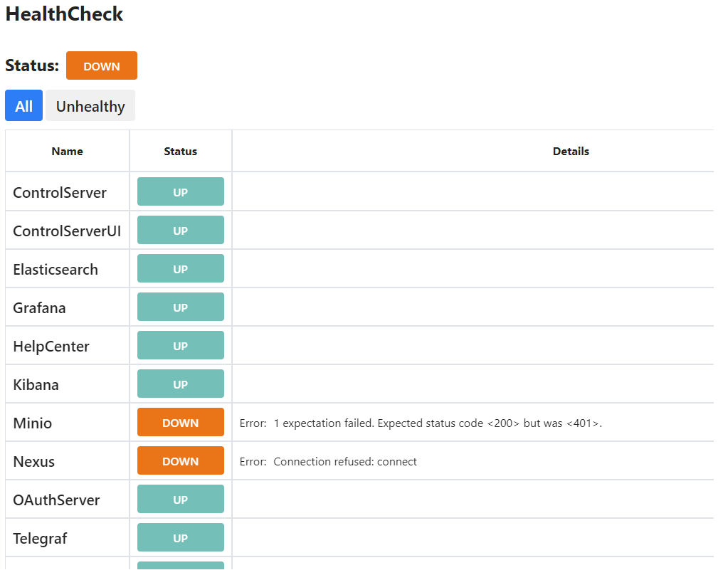Click the UP badge for Grafana
Image resolution: width=728 pixels, height=575 pixels.
click(x=181, y=307)
